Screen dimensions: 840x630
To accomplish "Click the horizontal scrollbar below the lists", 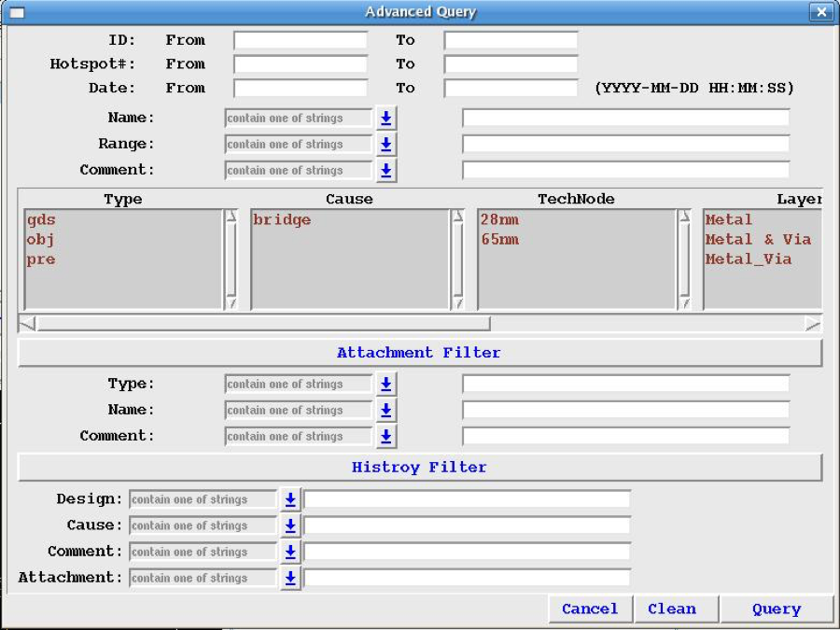I will [263, 324].
